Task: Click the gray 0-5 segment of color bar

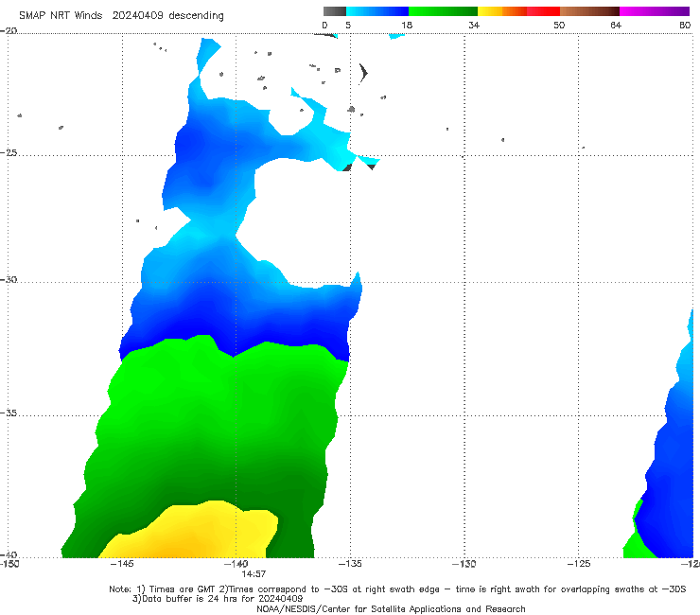Action: tap(335, 11)
